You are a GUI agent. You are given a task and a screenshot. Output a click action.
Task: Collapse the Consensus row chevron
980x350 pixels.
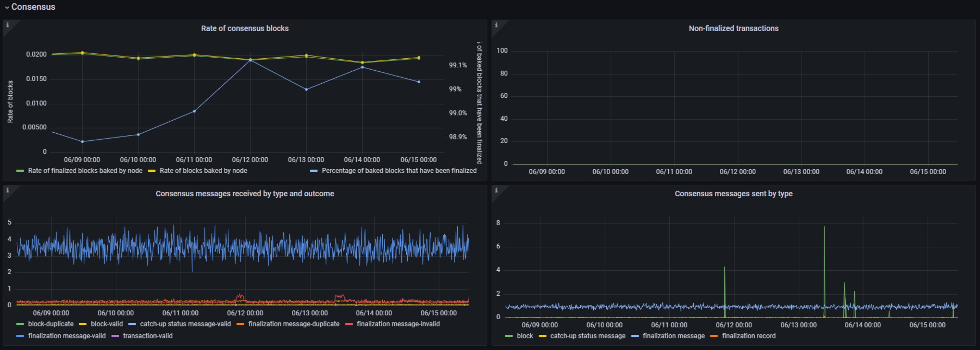pos(7,7)
